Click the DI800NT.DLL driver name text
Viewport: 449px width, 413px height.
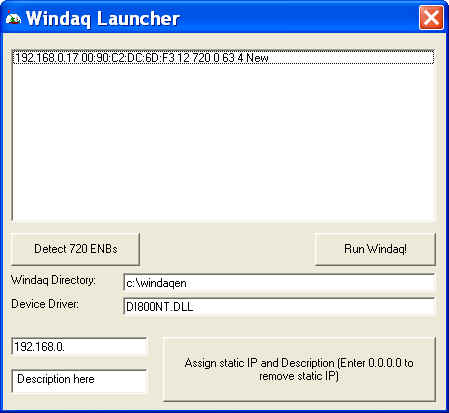coord(160,307)
